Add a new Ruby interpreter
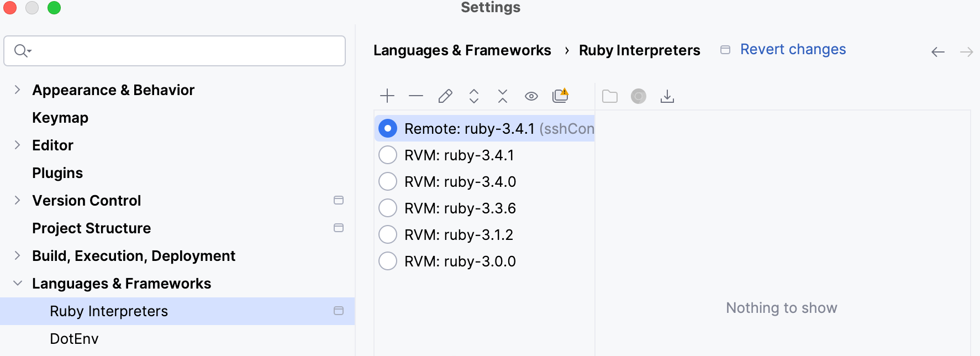 387,96
